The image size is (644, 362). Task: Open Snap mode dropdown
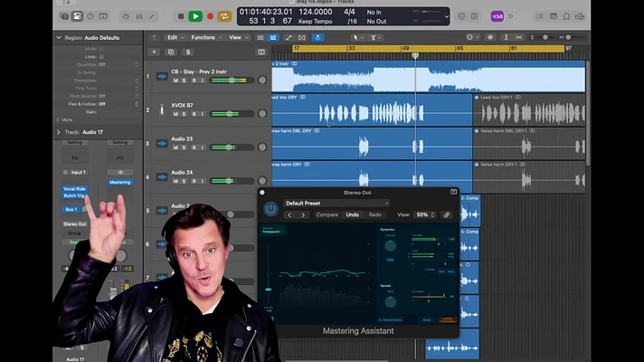473,37
